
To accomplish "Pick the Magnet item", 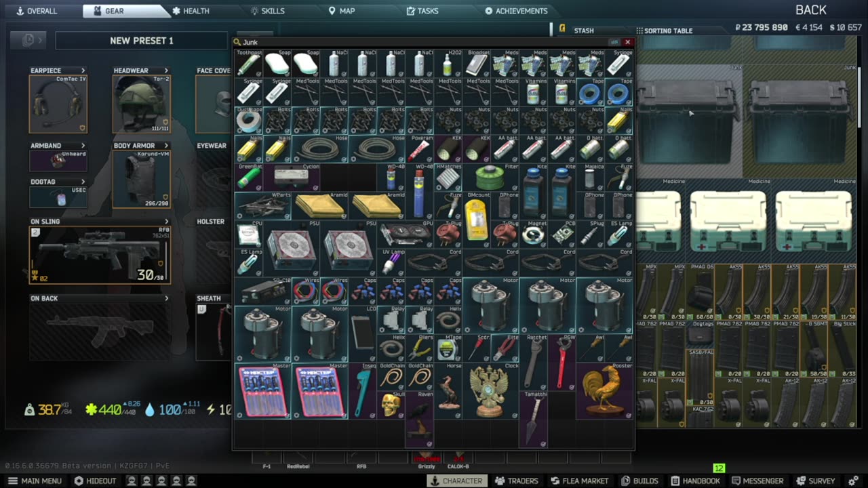I will 534,234.
